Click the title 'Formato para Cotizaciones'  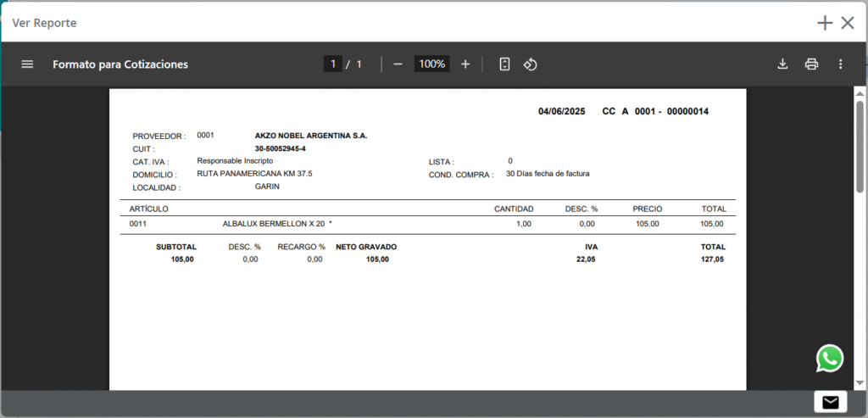[x=120, y=64]
